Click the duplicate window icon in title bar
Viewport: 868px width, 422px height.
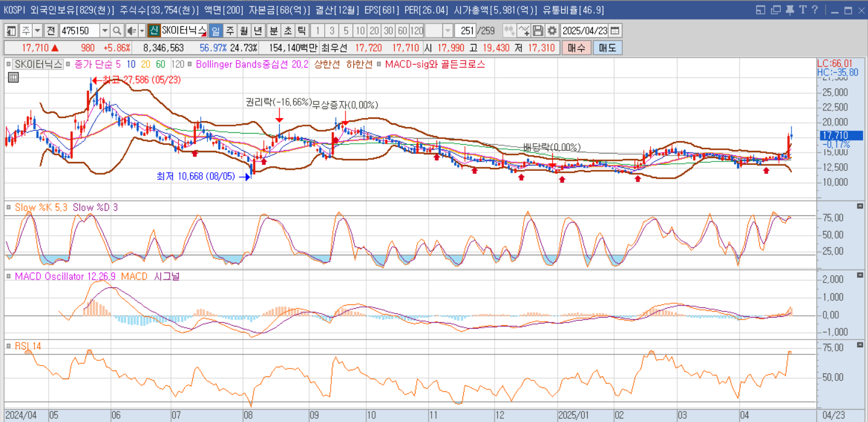click(x=776, y=10)
